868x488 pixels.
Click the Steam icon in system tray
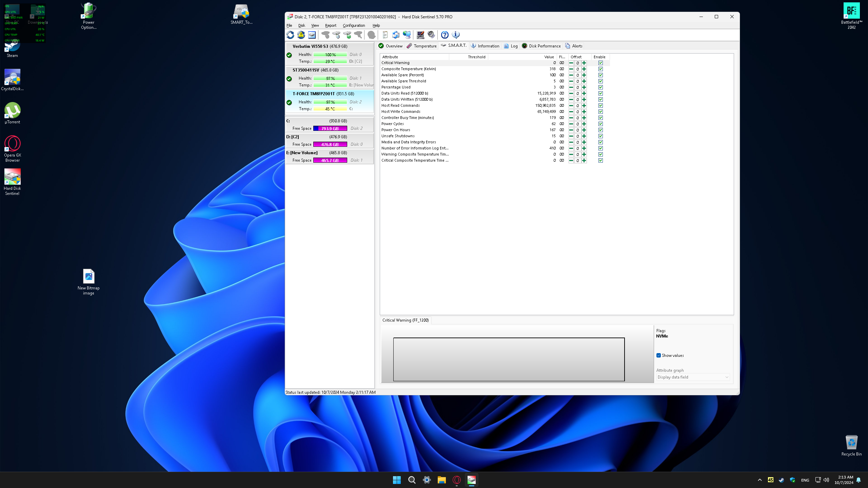(781, 480)
